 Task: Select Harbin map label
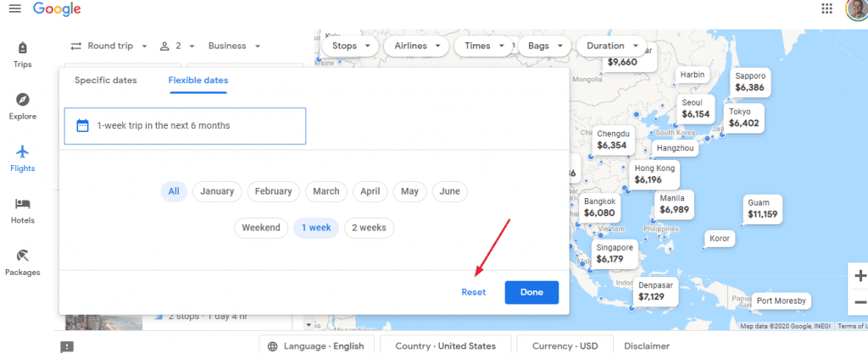pyautogui.click(x=692, y=74)
